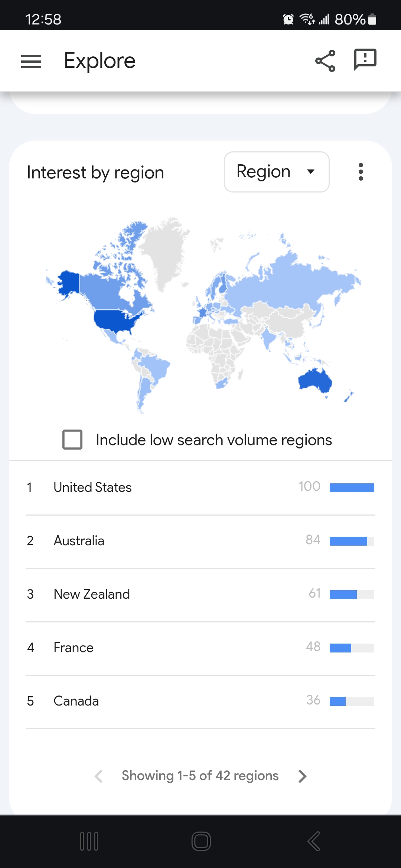The height and width of the screenshot is (868, 401).
Task: Open the hamburger navigation menu
Action: (x=31, y=61)
